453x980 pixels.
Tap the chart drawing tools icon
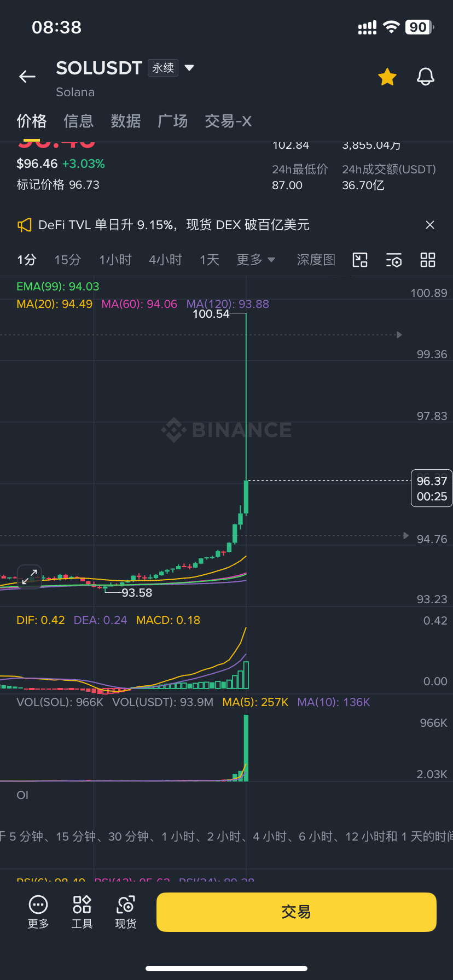[x=360, y=260]
